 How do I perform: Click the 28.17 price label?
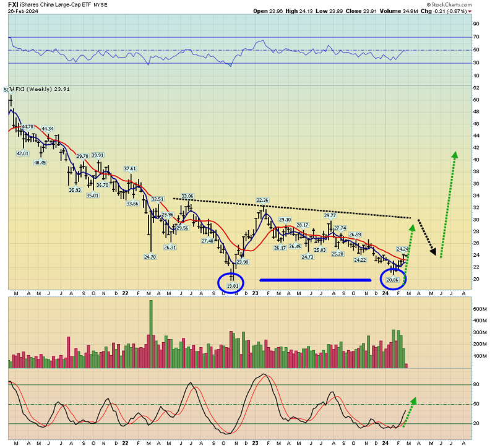303,225
